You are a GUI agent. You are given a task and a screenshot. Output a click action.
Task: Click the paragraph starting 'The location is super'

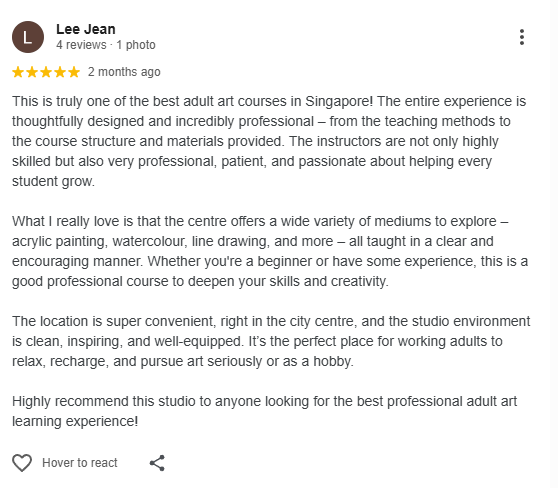pyautogui.click(x=271, y=341)
